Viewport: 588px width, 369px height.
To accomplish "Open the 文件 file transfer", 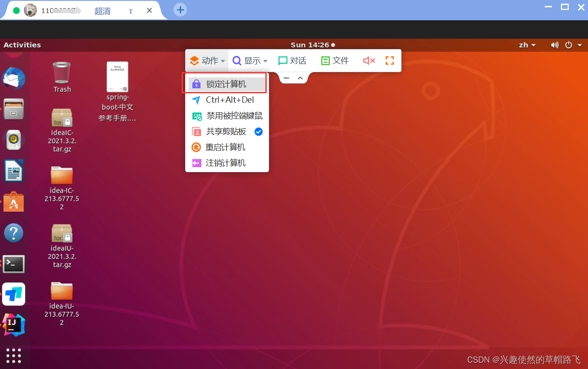I will click(x=335, y=60).
